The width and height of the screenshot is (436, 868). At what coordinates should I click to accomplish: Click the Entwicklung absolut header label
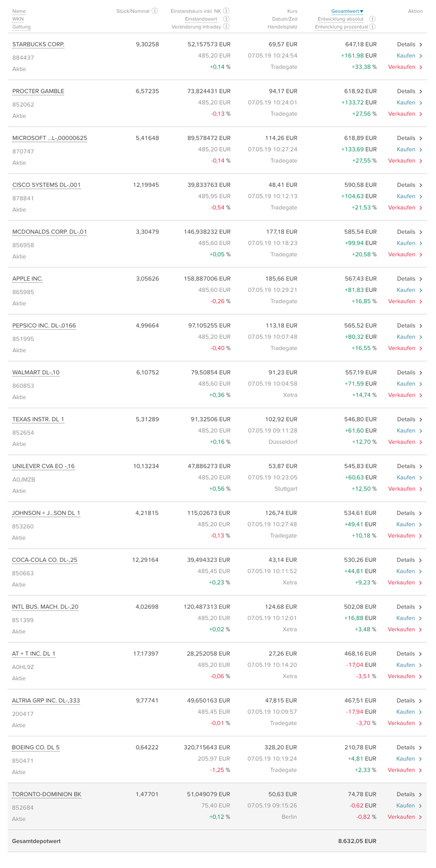click(x=341, y=19)
